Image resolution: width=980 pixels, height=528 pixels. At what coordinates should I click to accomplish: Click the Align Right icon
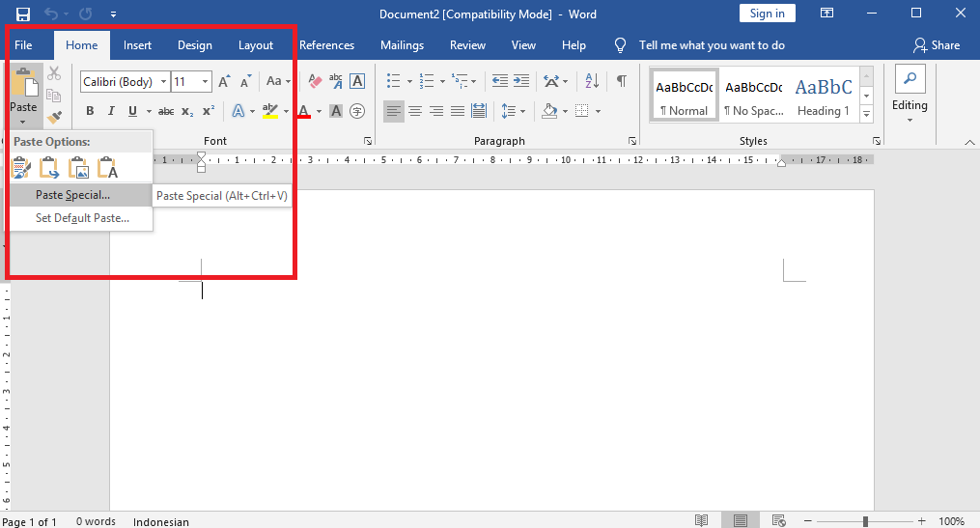pos(436,111)
